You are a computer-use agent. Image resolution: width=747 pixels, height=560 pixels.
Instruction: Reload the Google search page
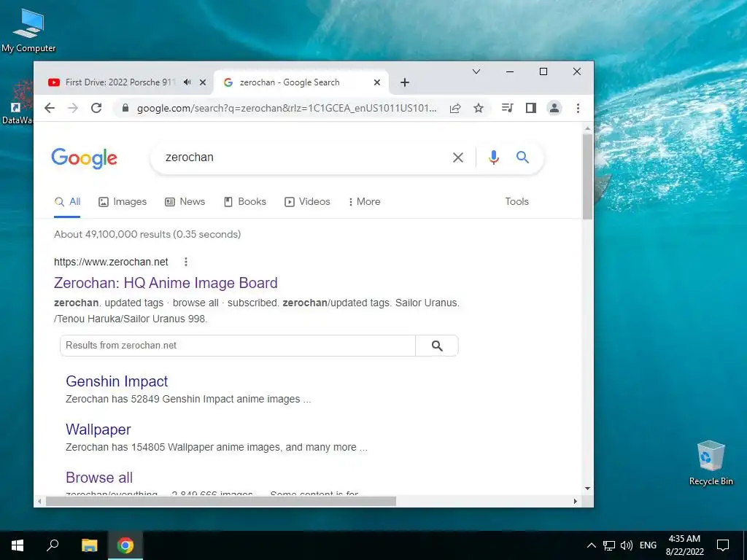click(96, 108)
